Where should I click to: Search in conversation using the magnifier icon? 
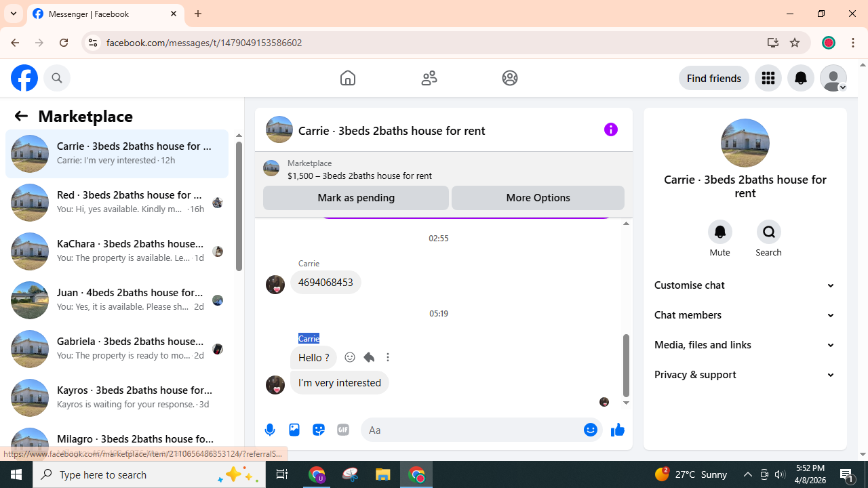(769, 232)
